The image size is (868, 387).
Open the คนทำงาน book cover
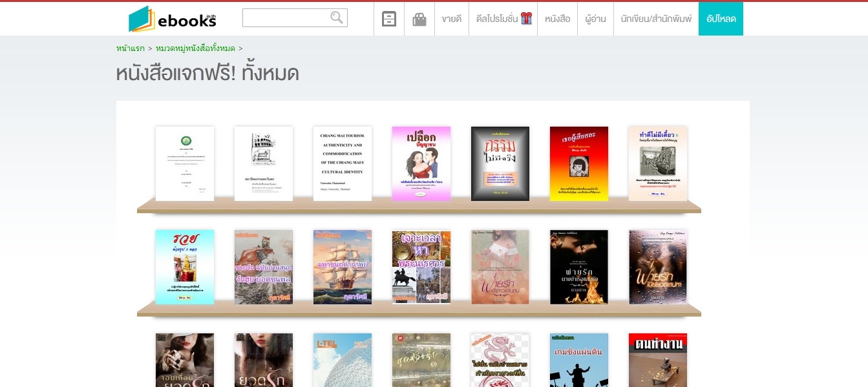658,360
